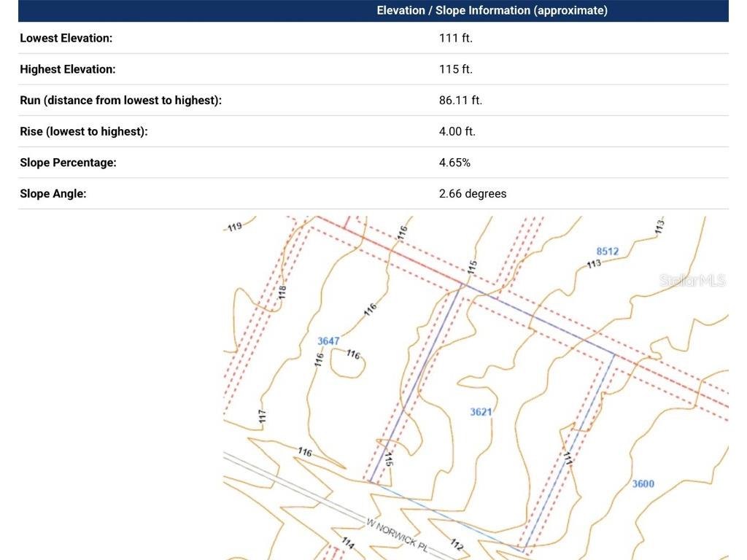Click the Elevation / Slope Information header
The width and height of the screenshot is (747, 560).
click(x=492, y=11)
